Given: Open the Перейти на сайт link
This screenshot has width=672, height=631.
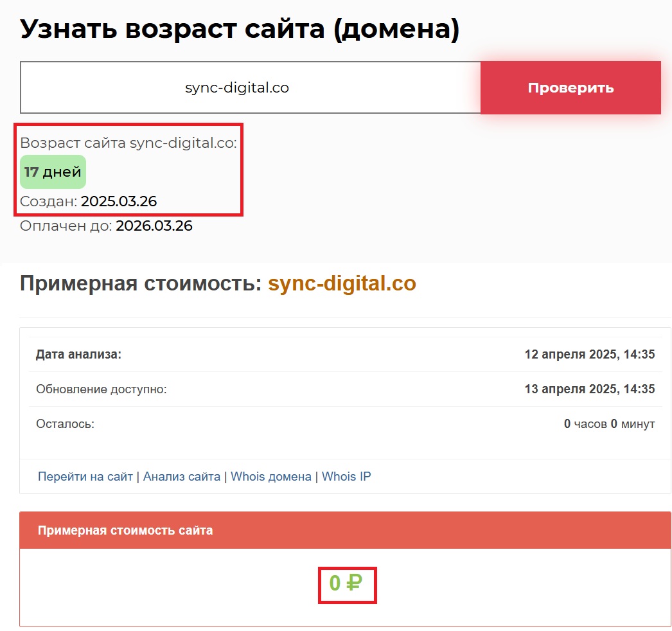Looking at the screenshot, I should (85, 477).
